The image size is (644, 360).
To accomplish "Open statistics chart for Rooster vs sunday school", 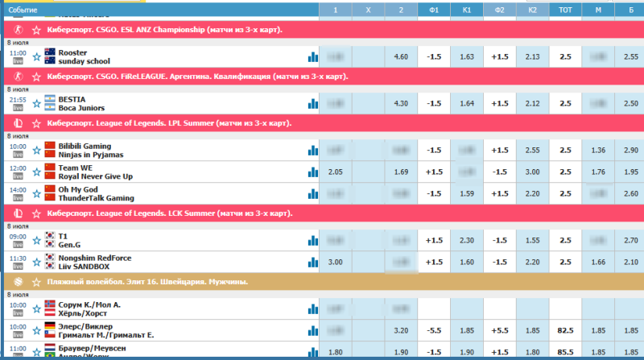I will click(312, 57).
